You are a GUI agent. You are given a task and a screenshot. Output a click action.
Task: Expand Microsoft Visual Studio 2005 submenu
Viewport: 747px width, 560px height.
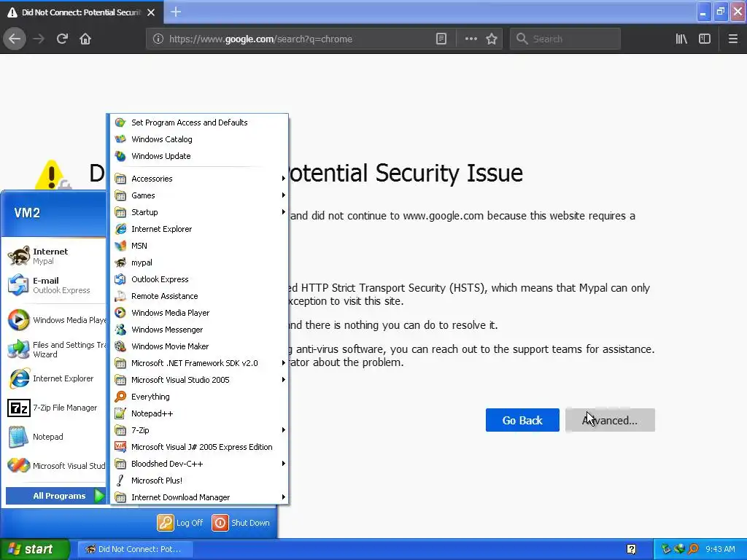(199, 379)
